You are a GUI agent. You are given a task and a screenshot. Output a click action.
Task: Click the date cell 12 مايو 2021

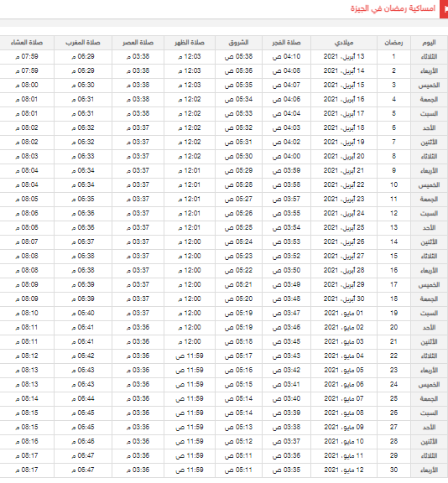click(344, 470)
